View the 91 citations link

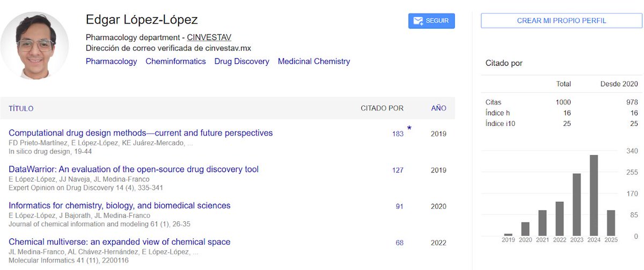coord(399,207)
